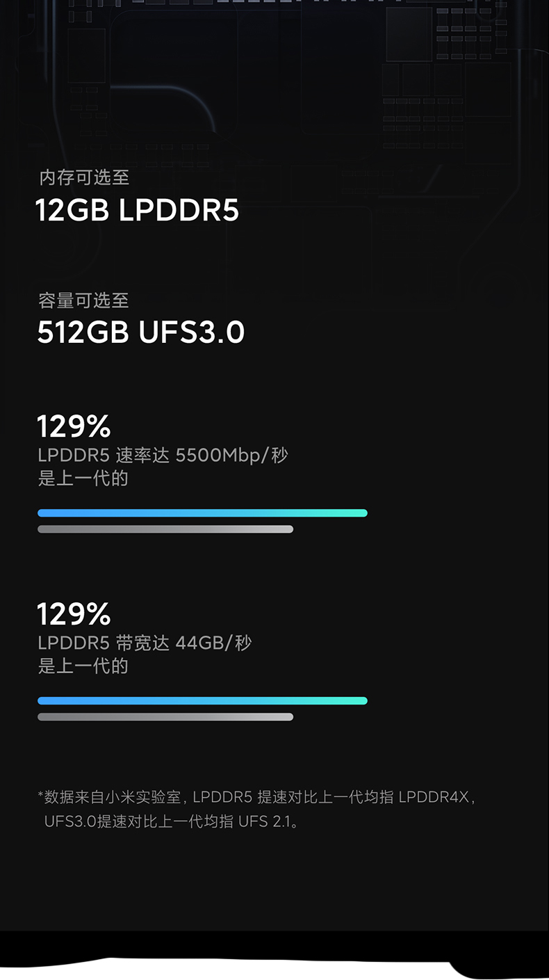Click "是上一代的" below the 5500Mbp line
The height and width of the screenshot is (980, 549).
(83, 479)
